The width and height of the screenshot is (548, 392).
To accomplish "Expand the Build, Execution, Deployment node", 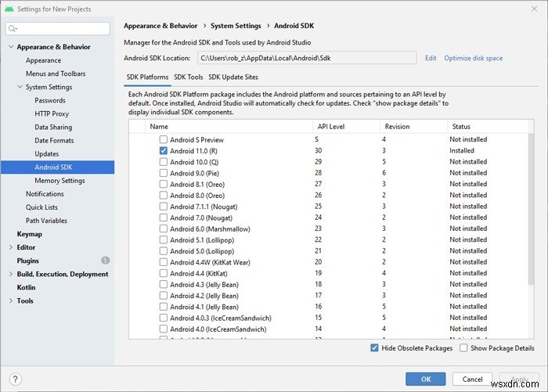I will (11, 274).
